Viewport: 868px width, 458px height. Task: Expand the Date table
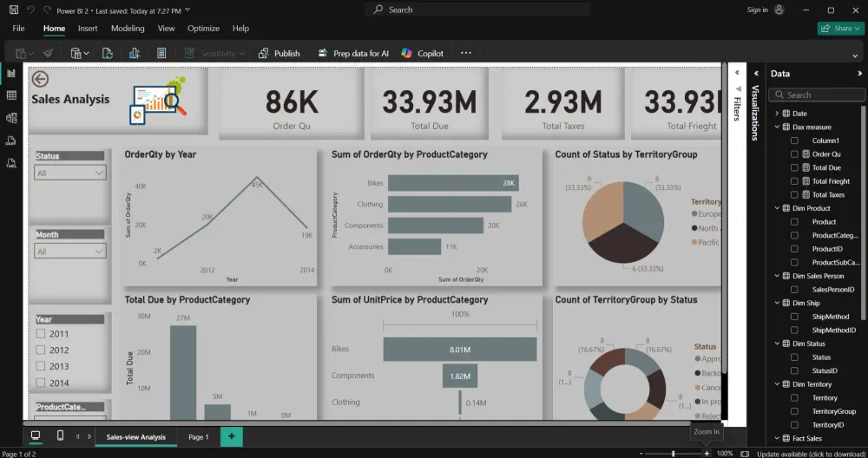click(777, 114)
